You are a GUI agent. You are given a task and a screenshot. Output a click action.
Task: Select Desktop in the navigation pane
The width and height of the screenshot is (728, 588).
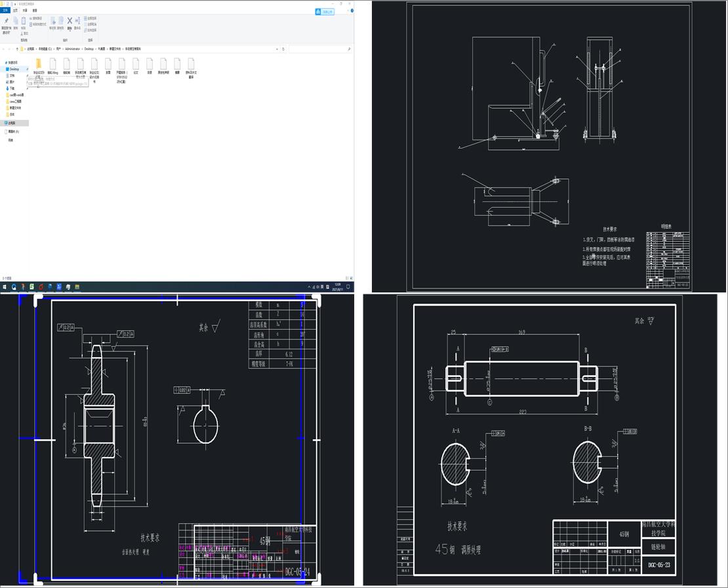(x=14, y=69)
